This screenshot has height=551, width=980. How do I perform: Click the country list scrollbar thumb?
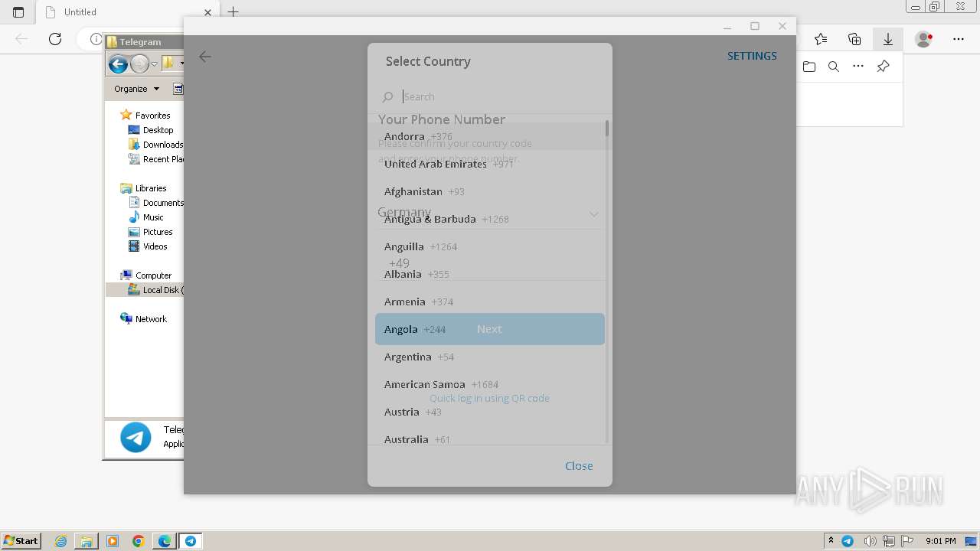coord(607,129)
